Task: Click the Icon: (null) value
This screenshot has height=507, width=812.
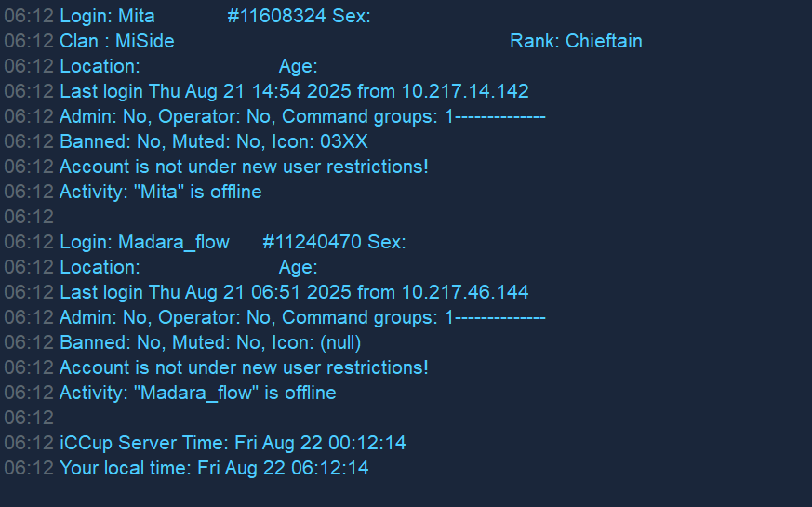Action: [x=316, y=343]
